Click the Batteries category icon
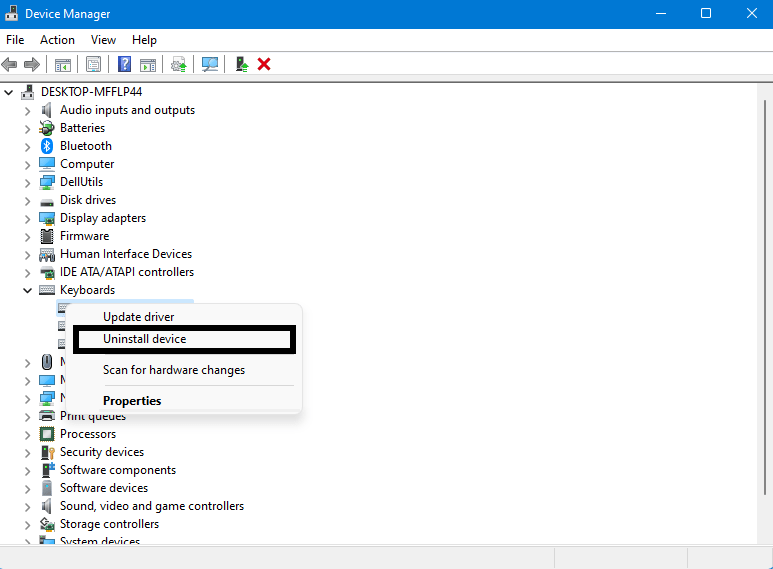This screenshot has height=569, width=773. [x=46, y=128]
